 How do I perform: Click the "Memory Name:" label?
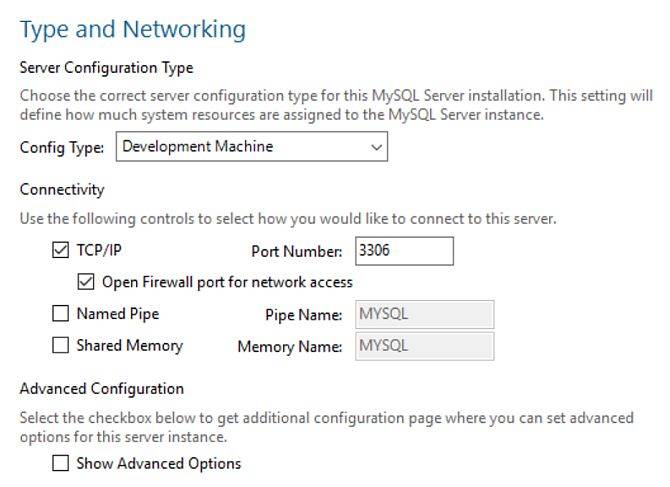coord(290,347)
